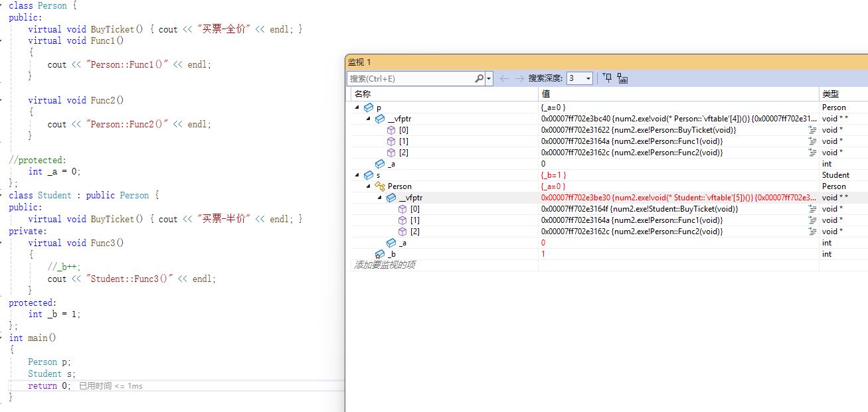Click the red value 1 of _b
This screenshot has height=412, width=868.
(543, 254)
